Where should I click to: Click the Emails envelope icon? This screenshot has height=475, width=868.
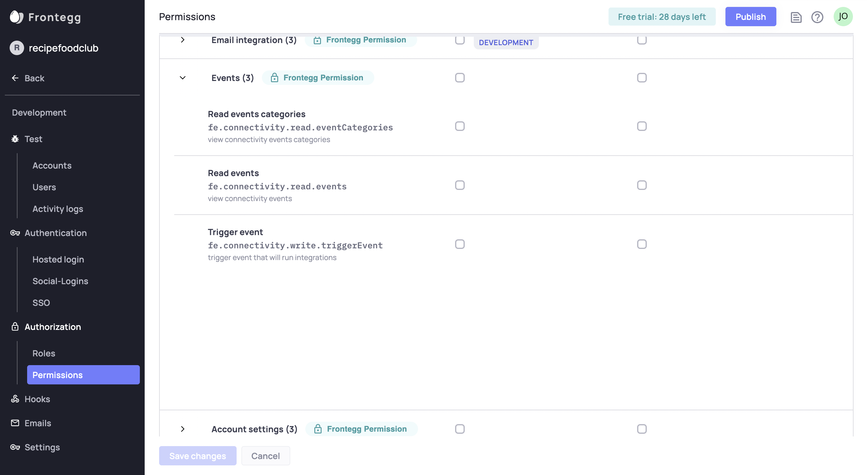(x=15, y=423)
